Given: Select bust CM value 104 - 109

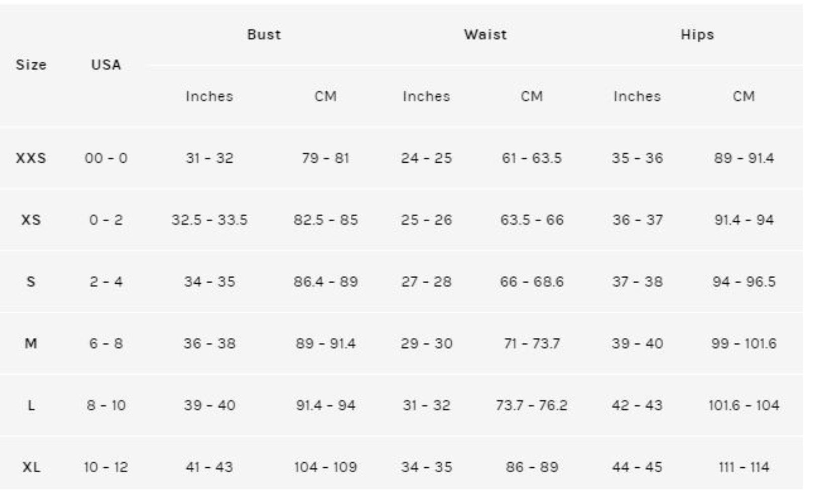Looking at the screenshot, I should click(x=326, y=467).
